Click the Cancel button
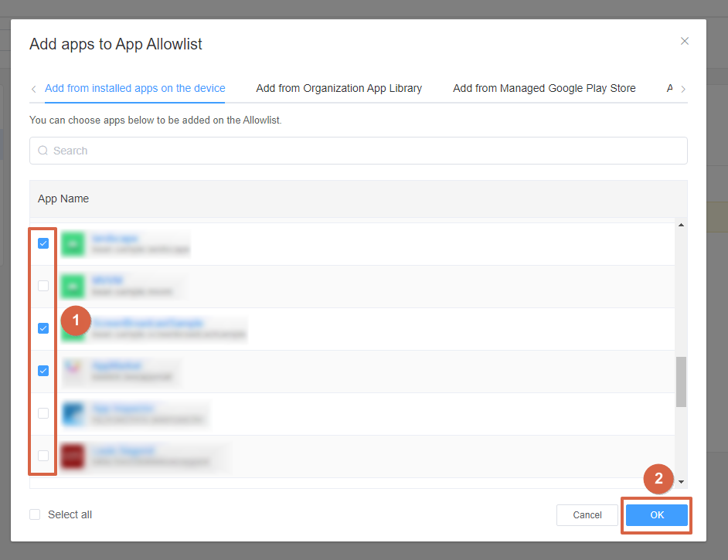Image resolution: width=728 pixels, height=560 pixels. 587,515
